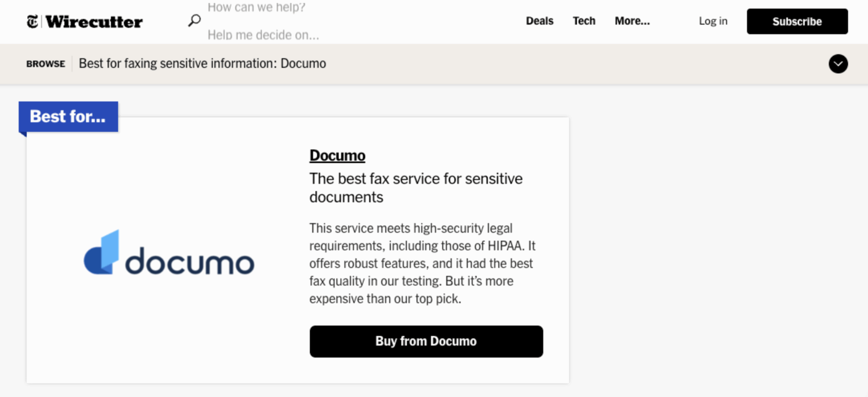
Task: Click 'Best for faxing sensitive information: Documo' heading
Action: point(202,64)
